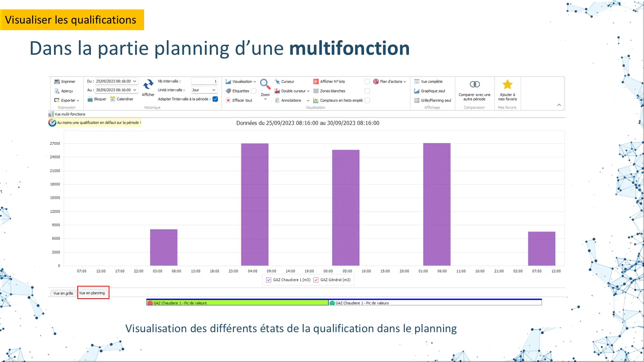The width and height of the screenshot is (644, 362).
Task: Click the Bloquer icon
Action: click(x=90, y=99)
